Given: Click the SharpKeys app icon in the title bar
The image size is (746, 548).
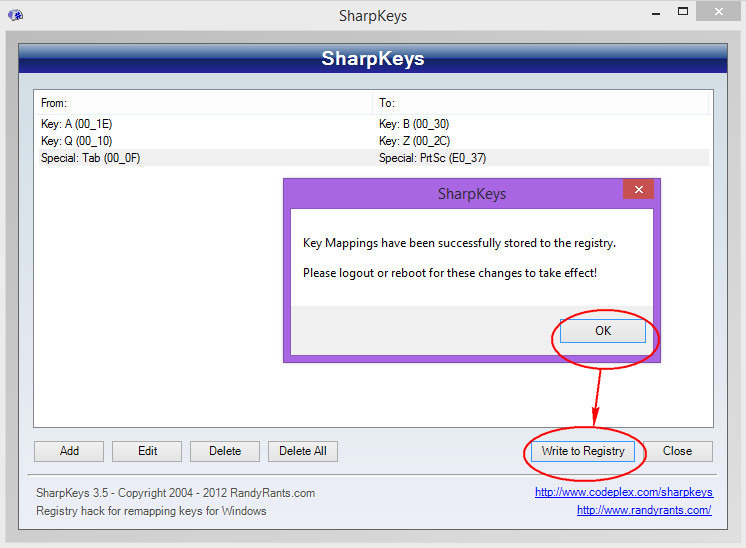Looking at the screenshot, I should [15, 15].
